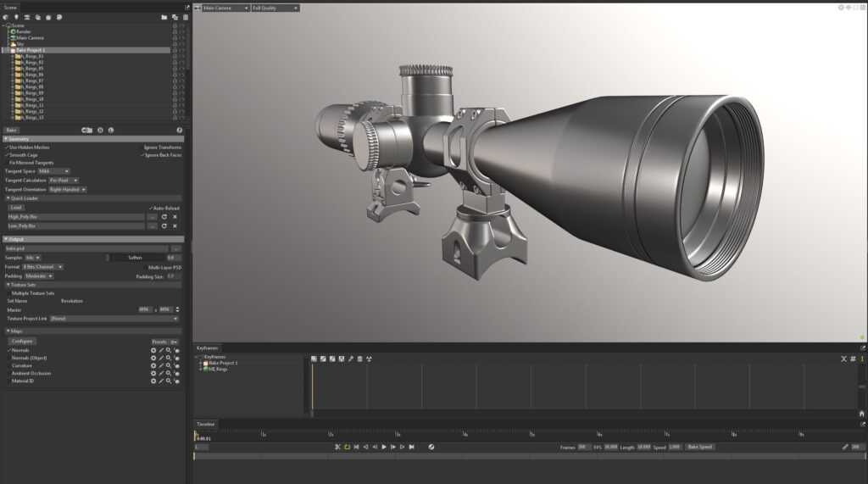Click the Configure button under Maps
This screenshot has height=484, width=868.
click(23, 342)
